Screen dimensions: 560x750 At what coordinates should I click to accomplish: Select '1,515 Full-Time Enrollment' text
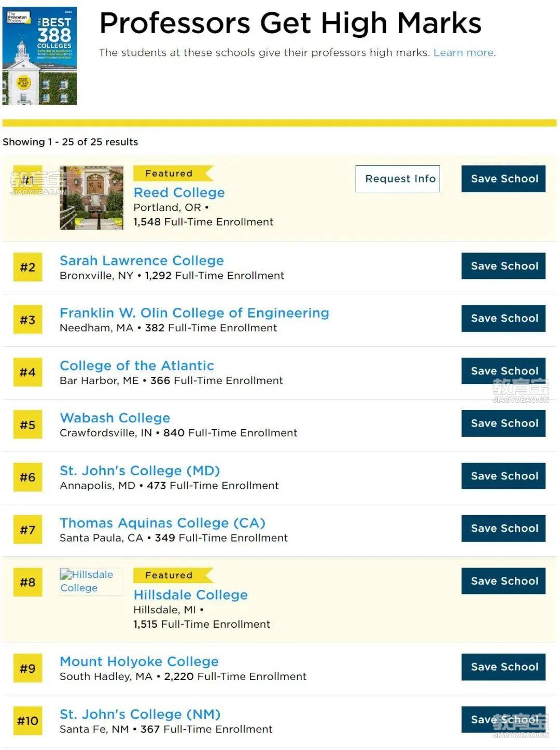[202, 625]
